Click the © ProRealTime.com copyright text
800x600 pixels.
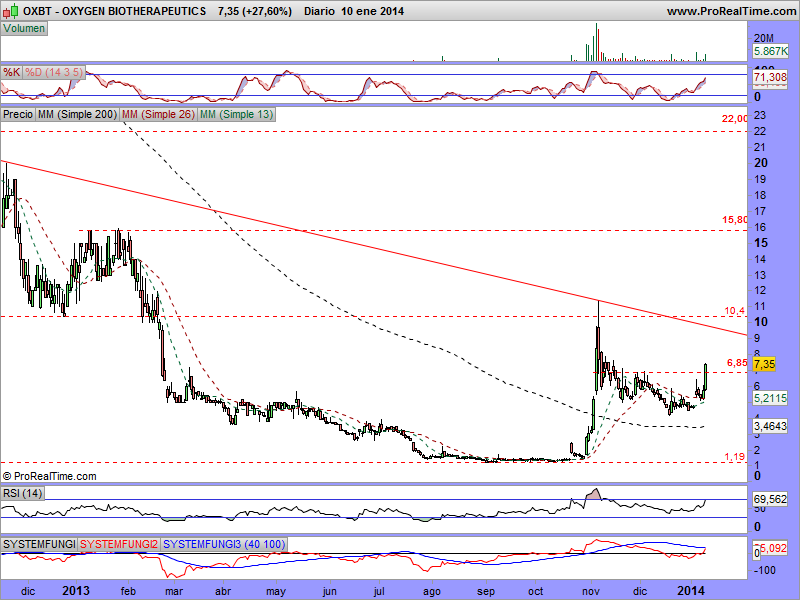pyautogui.click(x=49, y=476)
